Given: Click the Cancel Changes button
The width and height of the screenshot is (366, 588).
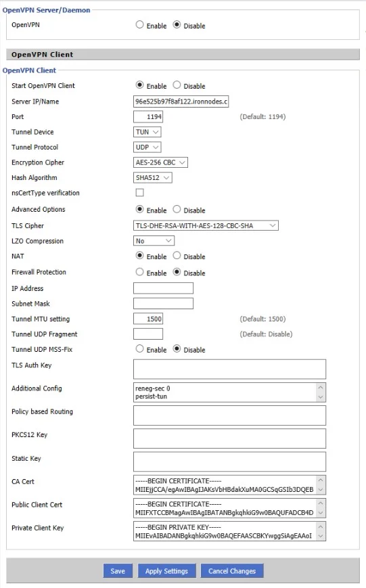Looking at the screenshot, I should 232,571.
